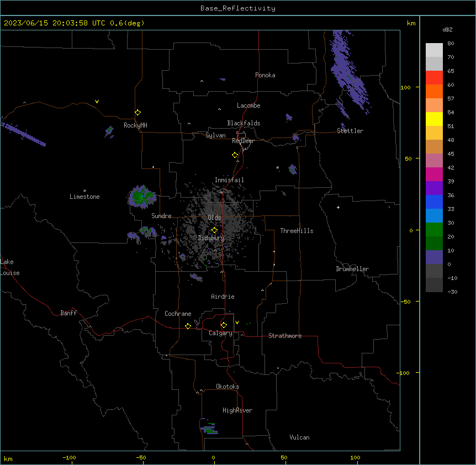Click the bottom axis tick label -100
Screen dimensions: 476x465
[69, 458]
